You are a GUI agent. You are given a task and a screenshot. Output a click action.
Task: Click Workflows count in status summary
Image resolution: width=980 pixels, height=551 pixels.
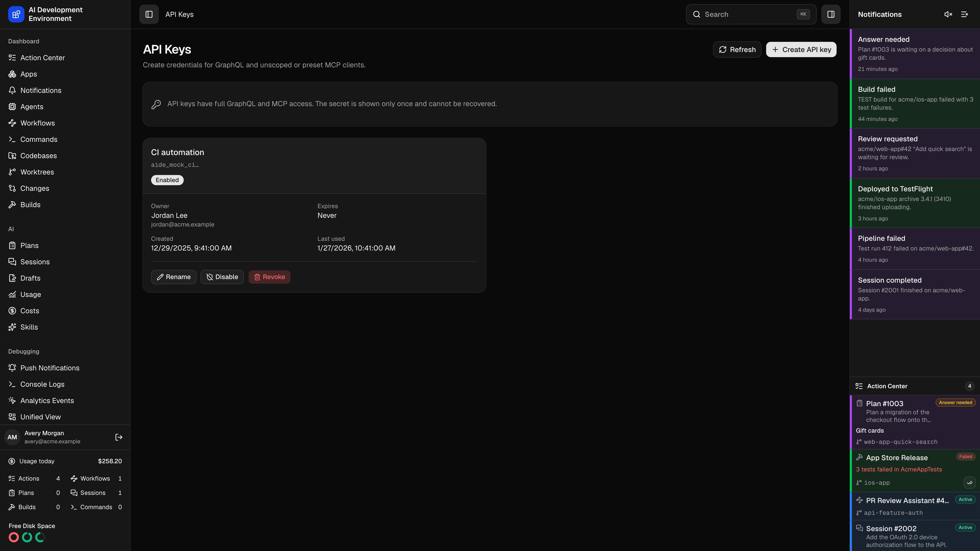[96, 479]
